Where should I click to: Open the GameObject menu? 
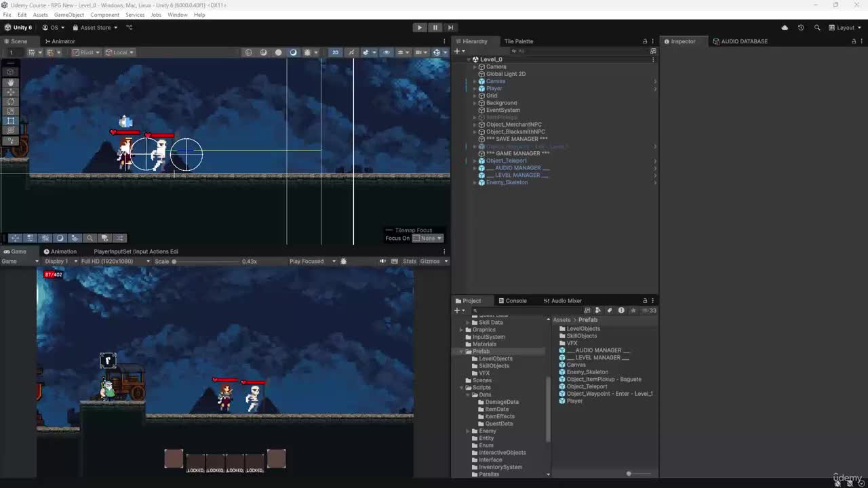(x=69, y=15)
